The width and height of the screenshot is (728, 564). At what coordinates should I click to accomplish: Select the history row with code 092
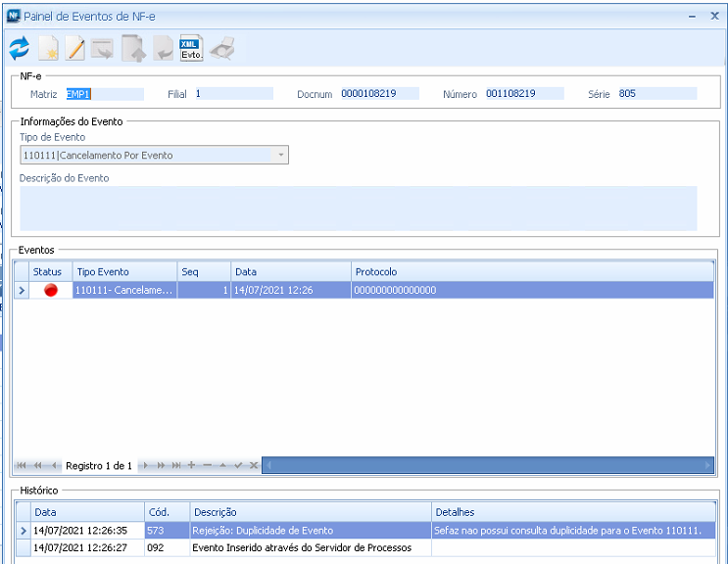click(294, 548)
